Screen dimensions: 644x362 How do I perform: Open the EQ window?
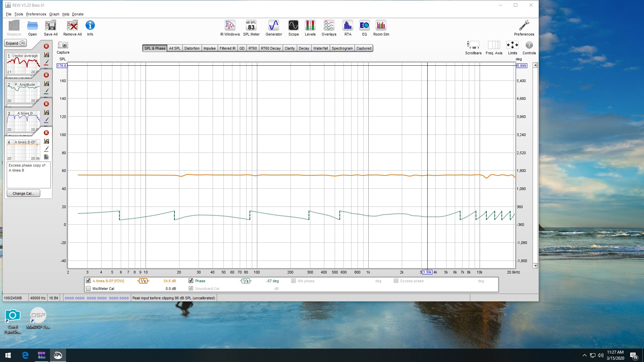coord(364,28)
